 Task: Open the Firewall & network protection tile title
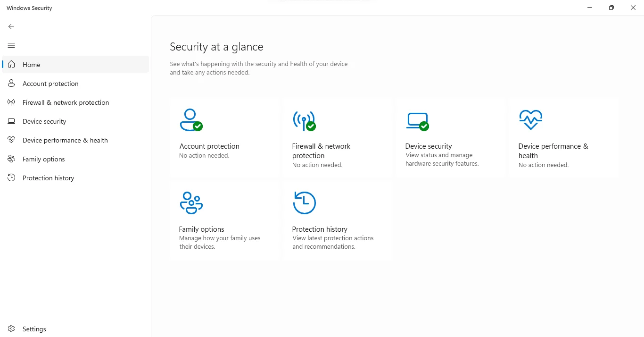click(x=321, y=151)
